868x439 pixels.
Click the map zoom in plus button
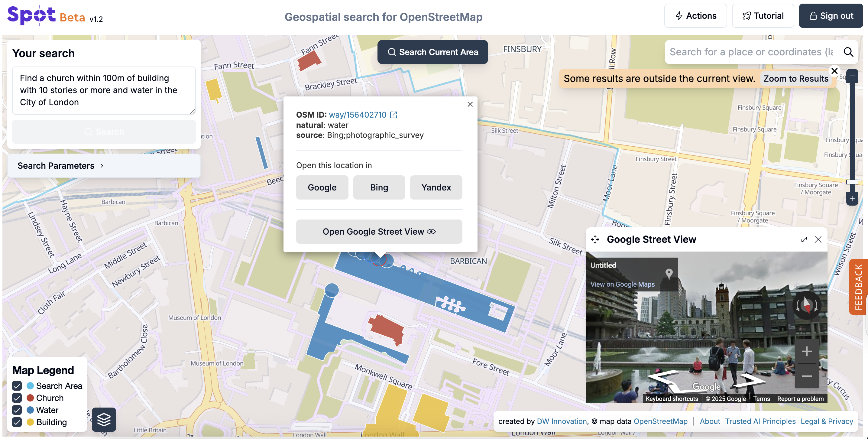click(852, 199)
